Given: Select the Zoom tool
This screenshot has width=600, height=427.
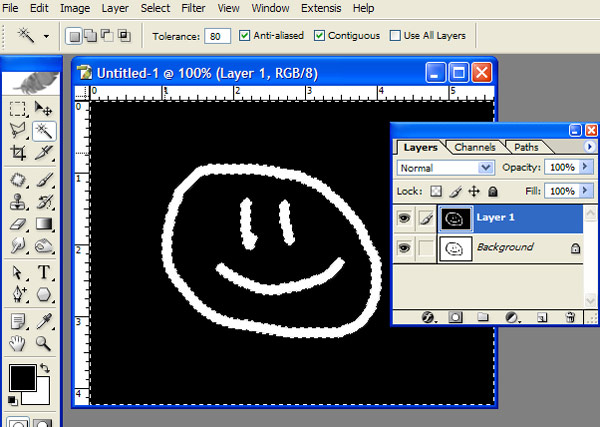Looking at the screenshot, I should (44, 343).
